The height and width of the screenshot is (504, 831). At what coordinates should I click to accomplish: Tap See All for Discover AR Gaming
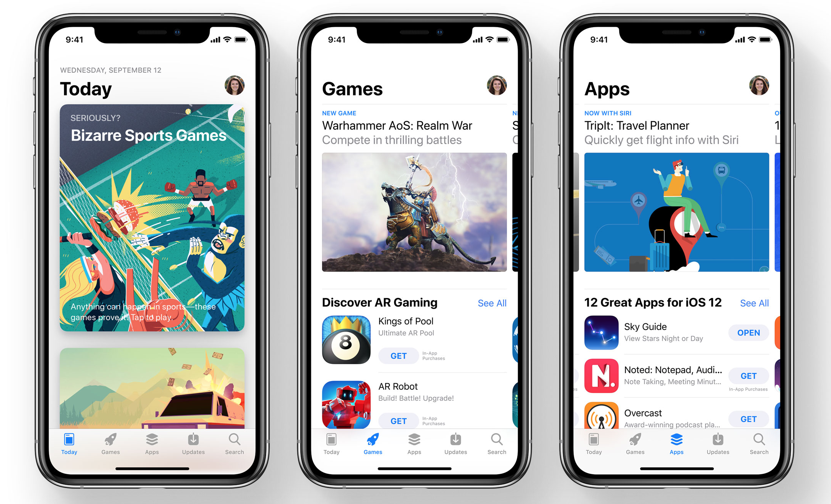[x=494, y=303]
